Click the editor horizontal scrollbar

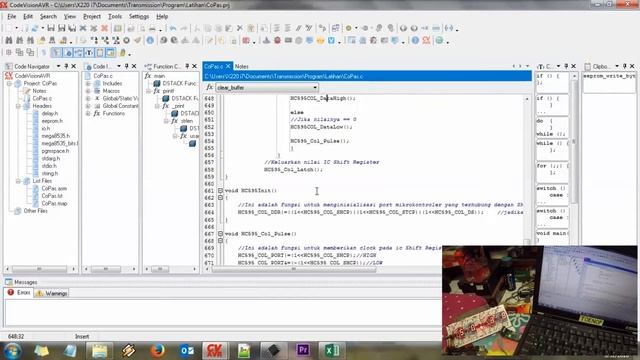click(x=294, y=269)
